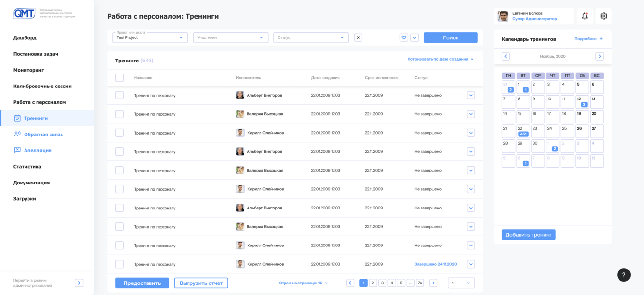
Task: Check first row Альберт Викторов checkbox
Action: coord(119,95)
